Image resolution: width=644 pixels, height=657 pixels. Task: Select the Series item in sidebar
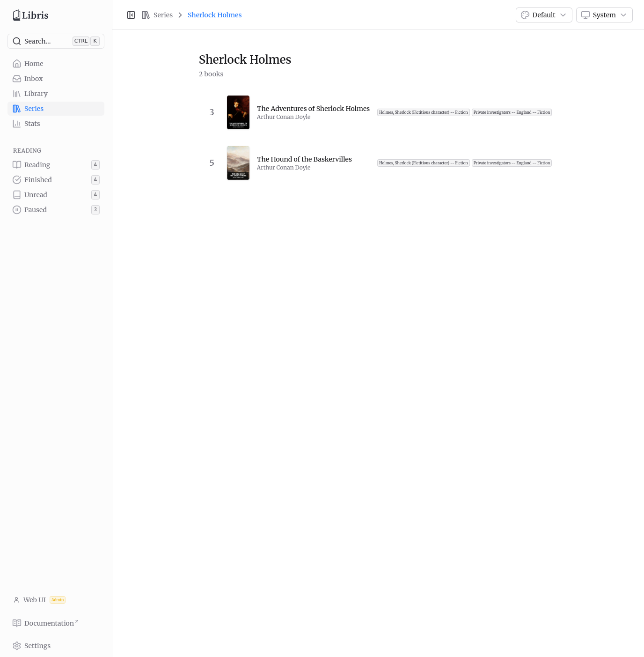coord(56,109)
